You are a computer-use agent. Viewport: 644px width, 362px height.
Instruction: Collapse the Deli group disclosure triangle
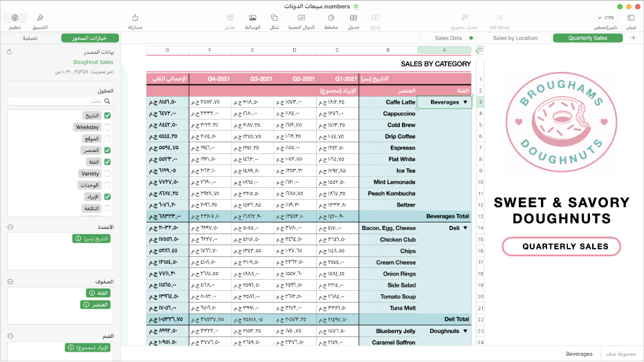466,228
